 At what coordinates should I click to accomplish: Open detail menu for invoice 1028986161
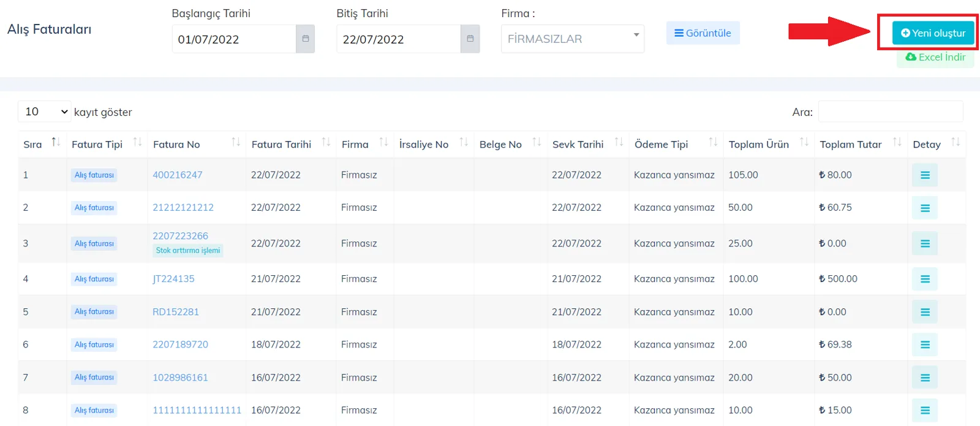point(925,378)
